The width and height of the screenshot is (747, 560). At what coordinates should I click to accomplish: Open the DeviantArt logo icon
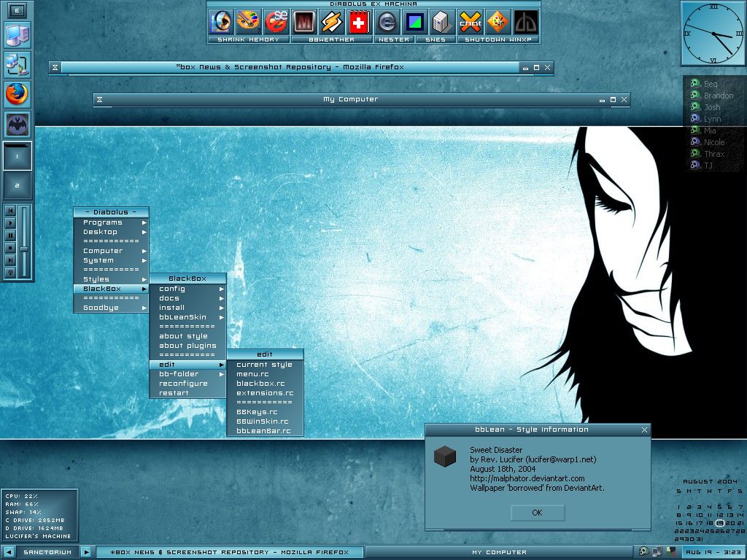[525, 22]
